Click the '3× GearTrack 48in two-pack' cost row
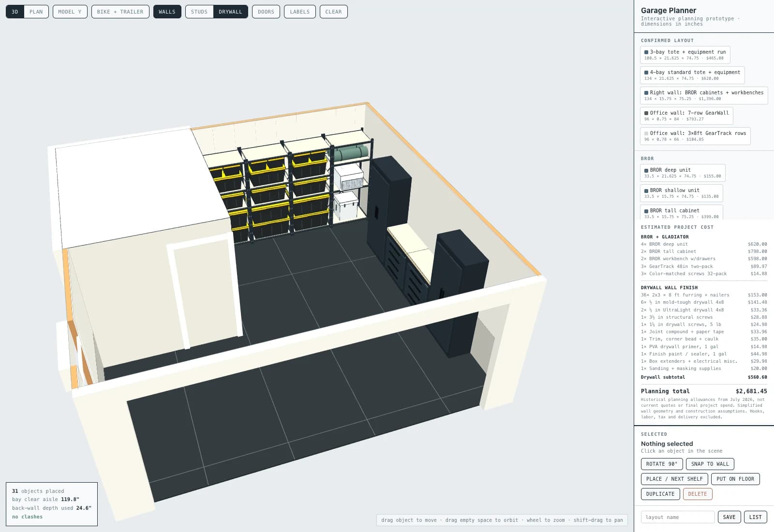 coord(704,266)
